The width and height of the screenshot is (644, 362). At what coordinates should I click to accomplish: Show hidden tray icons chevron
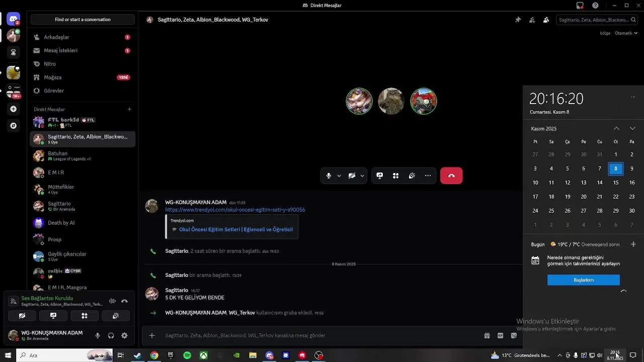pos(559,355)
